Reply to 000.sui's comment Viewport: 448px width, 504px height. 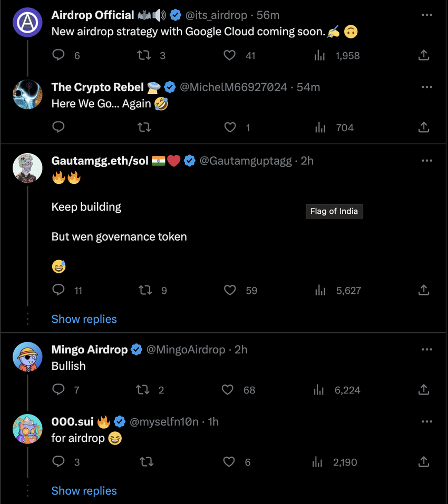coord(59,462)
